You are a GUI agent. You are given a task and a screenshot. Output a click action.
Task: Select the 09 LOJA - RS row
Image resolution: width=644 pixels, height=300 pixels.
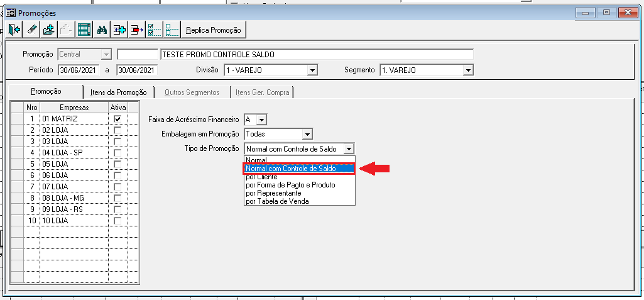point(74,209)
